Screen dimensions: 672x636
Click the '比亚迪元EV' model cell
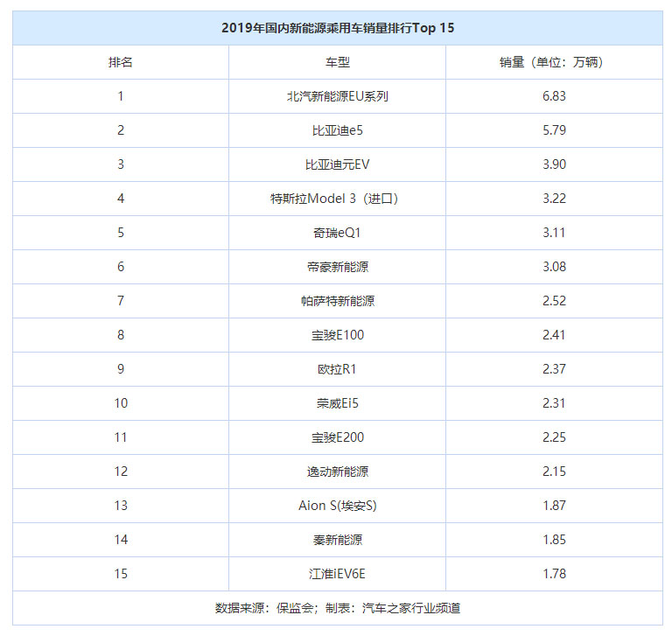(337, 164)
